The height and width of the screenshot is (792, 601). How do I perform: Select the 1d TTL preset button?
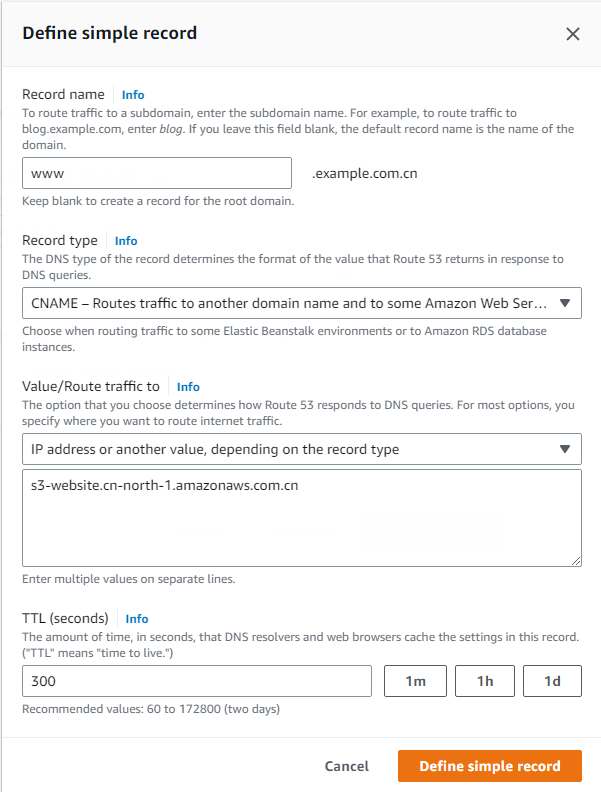552,681
